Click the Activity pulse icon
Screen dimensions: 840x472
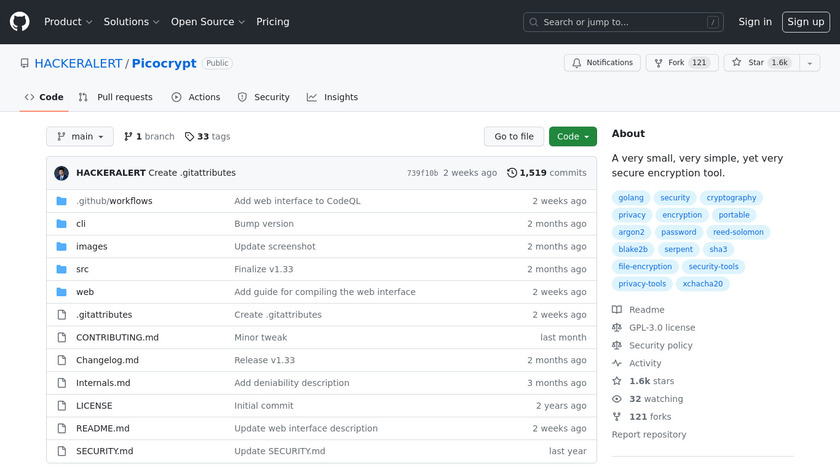click(617, 364)
